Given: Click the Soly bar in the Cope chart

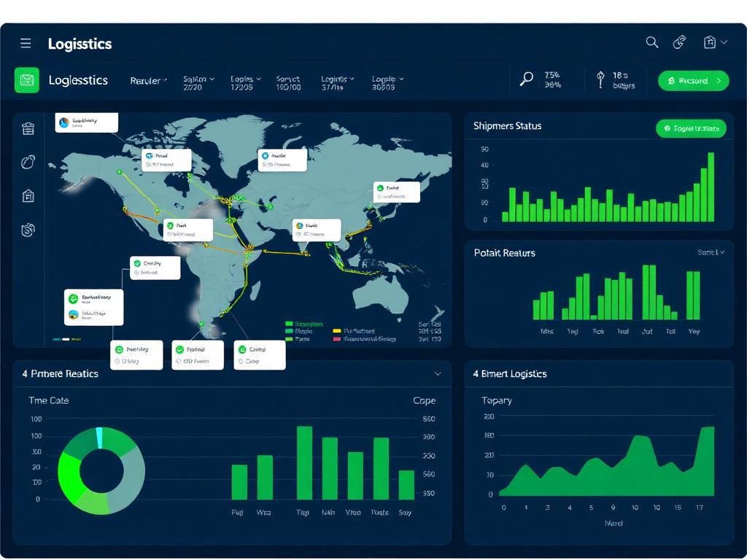Looking at the screenshot, I should [406, 485].
